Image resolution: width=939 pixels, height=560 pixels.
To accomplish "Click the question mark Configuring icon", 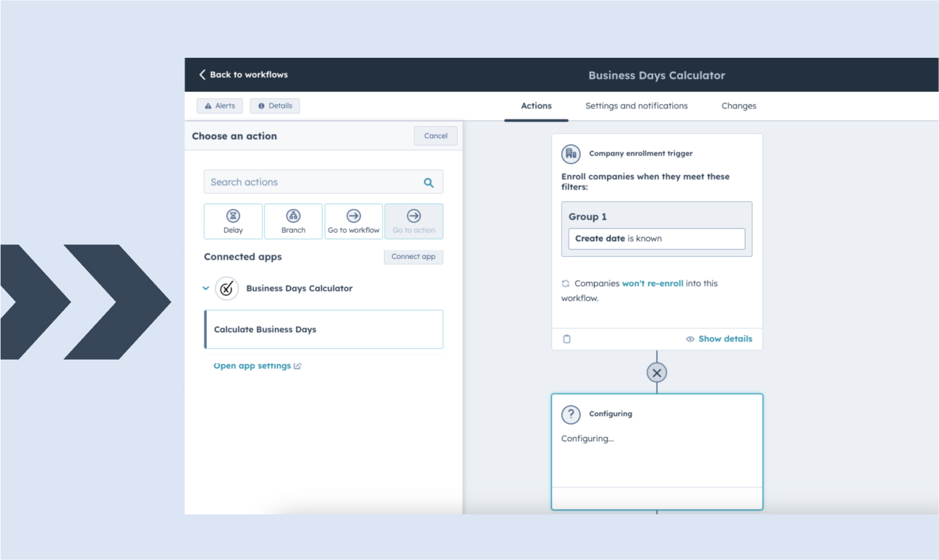I will (571, 414).
